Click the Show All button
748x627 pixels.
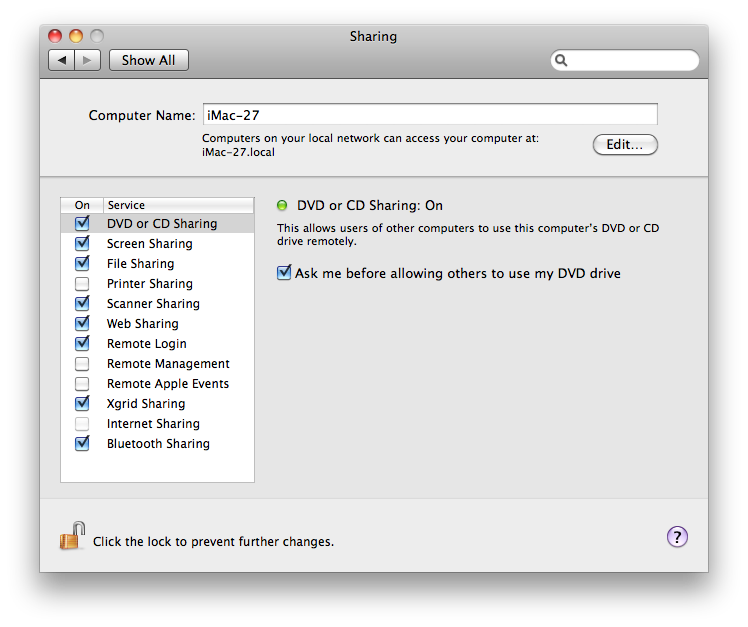tap(148, 60)
